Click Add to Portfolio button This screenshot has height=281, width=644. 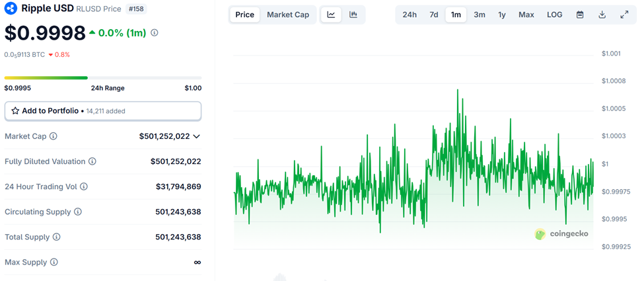point(102,111)
